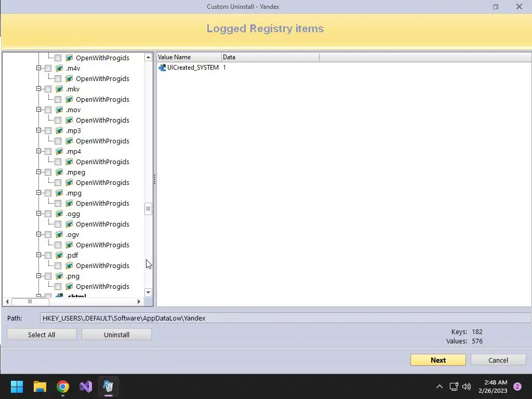The width and height of the screenshot is (532, 399).
Task: Click tree horizontal scrollbar left arrow
Action: (7, 301)
